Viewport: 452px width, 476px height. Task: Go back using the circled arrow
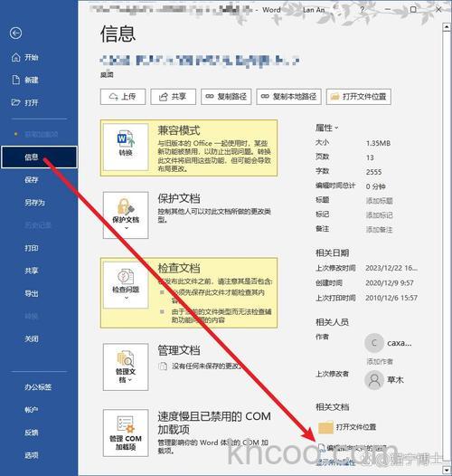[15, 33]
